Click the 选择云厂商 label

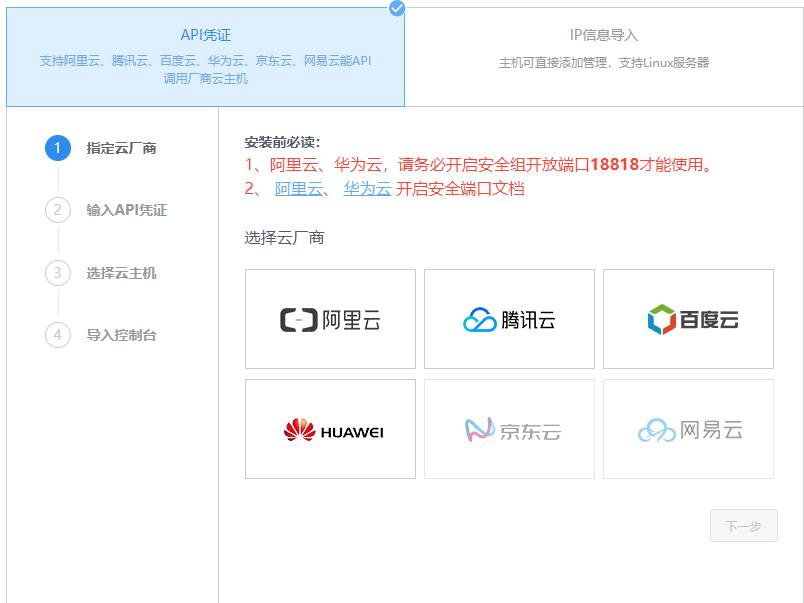coord(284,237)
